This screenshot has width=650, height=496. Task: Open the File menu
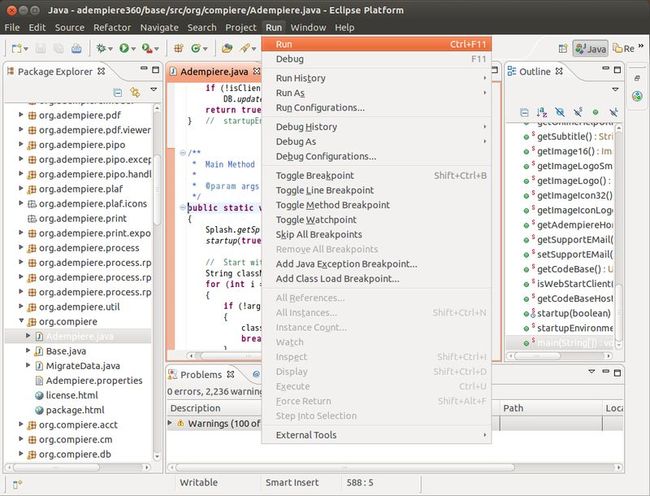12,27
